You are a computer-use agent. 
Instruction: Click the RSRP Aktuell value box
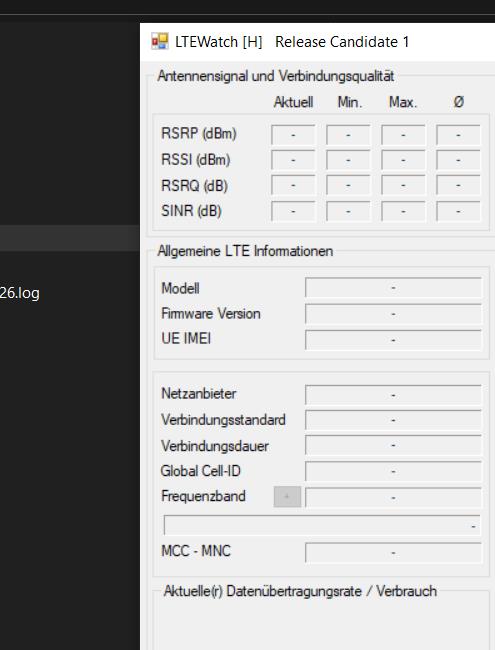coord(293,134)
